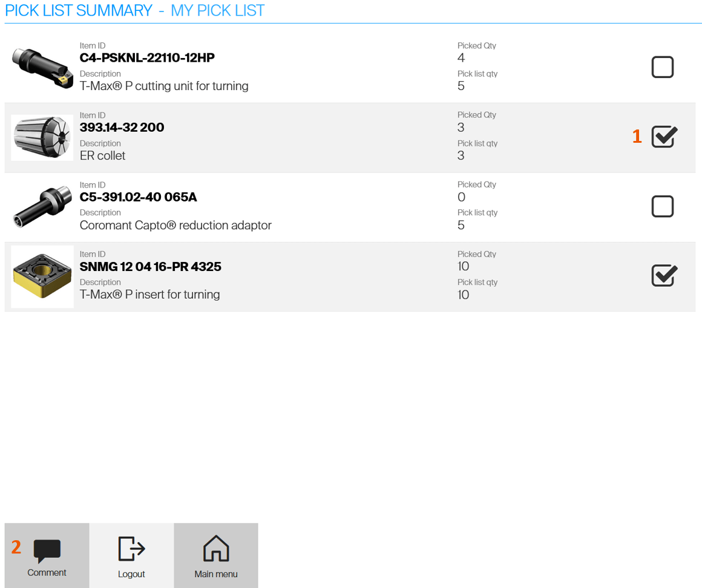Go to Main menu via house icon

tap(216, 549)
